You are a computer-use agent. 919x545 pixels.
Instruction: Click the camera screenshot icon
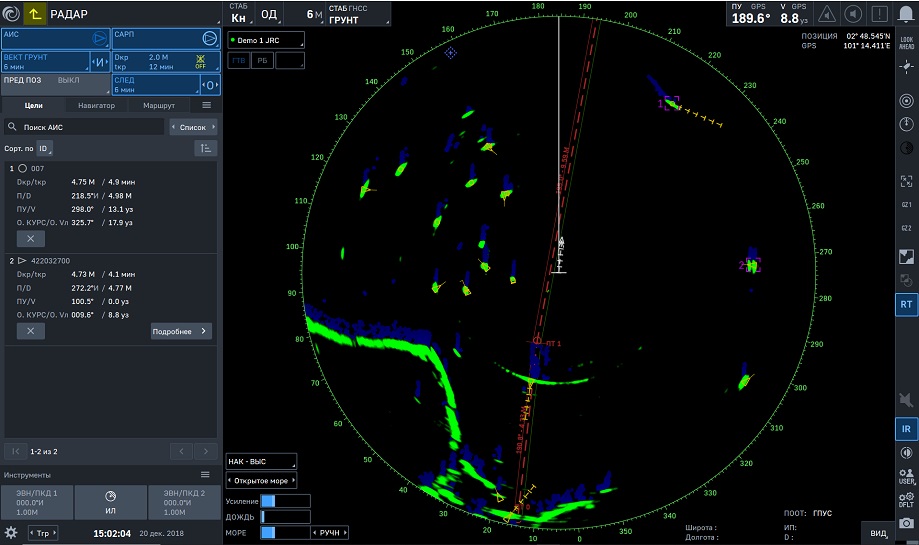pyautogui.click(x=906, y=523)
